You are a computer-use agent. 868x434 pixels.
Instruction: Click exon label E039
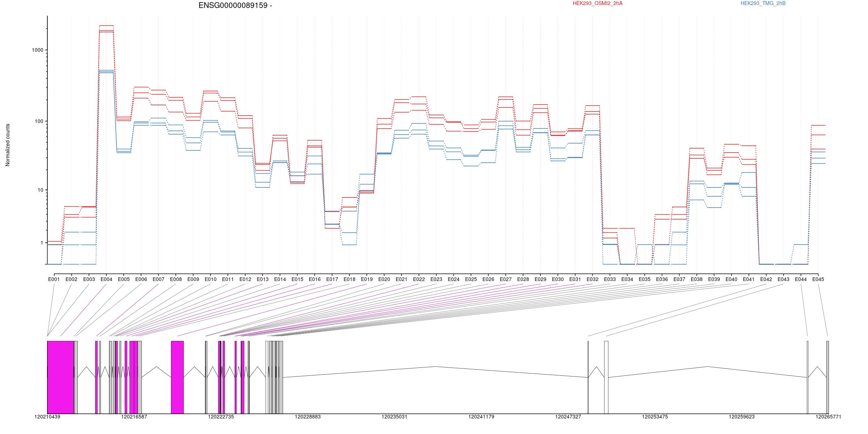(x=714, y=279)
